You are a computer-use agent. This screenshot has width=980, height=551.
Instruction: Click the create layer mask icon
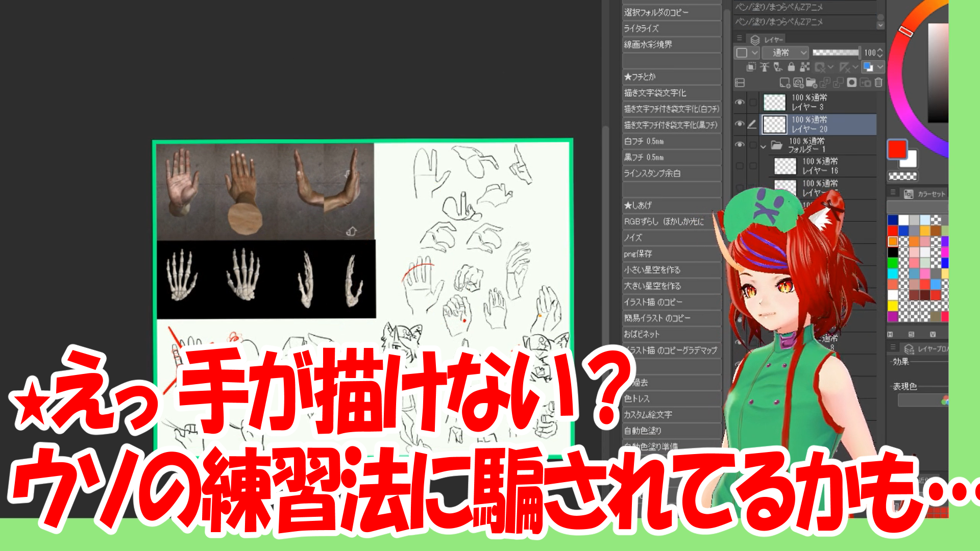click(x=851, y=83)
